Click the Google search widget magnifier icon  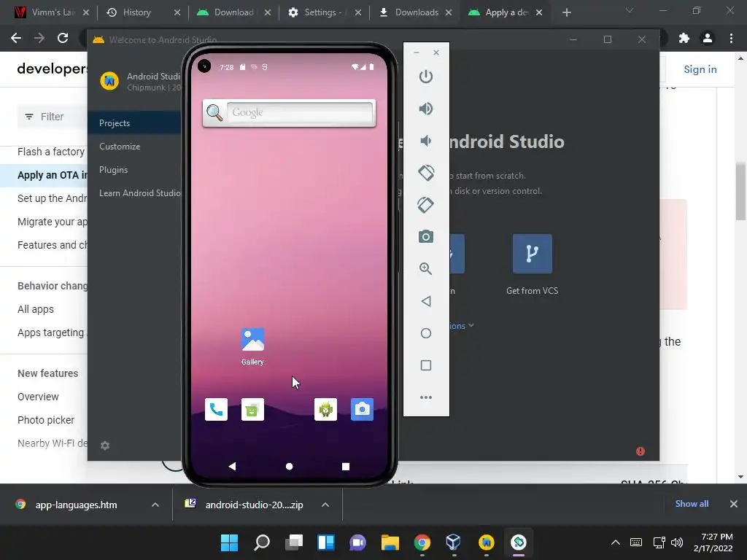pos(214,113)
